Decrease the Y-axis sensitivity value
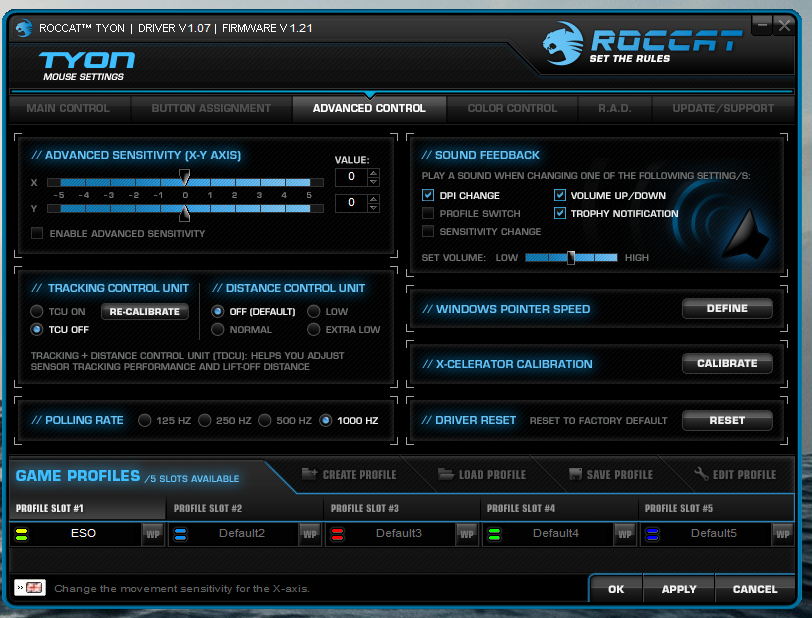 (x=373, y=207)
